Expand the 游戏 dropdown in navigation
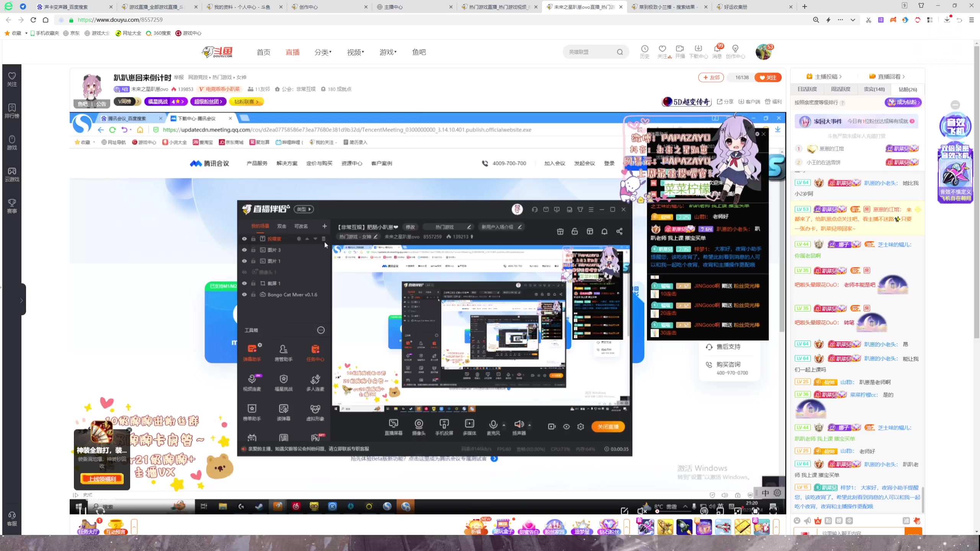980x551 pixels. (x=388, y=52)
